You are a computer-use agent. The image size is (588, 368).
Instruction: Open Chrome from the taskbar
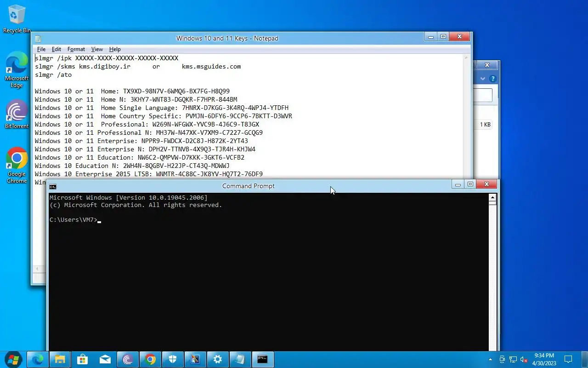[150, 359]
